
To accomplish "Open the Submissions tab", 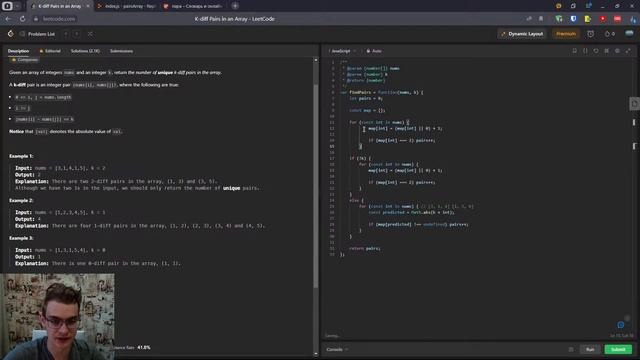I will coord(121,51).
